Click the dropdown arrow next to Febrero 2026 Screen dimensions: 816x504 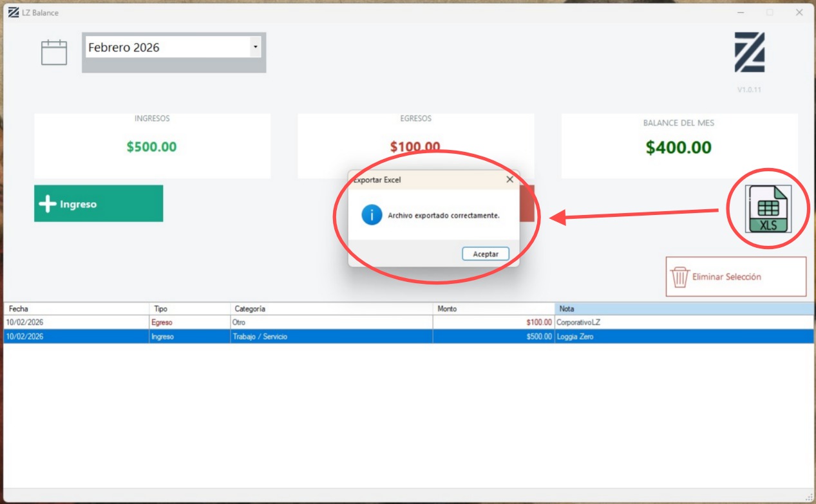[255, 48]
